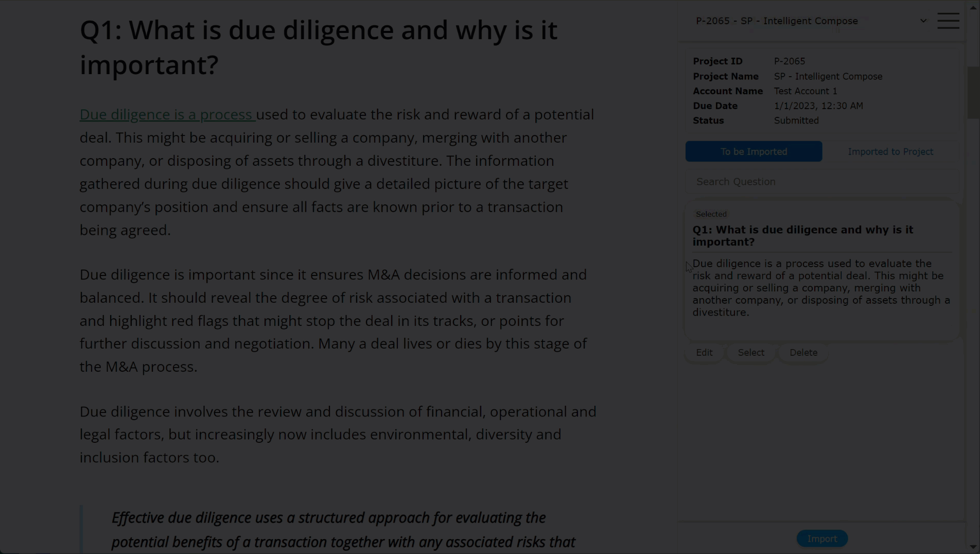Click the Project ID value P-2065
980x554 pixels.
point(790,61)
